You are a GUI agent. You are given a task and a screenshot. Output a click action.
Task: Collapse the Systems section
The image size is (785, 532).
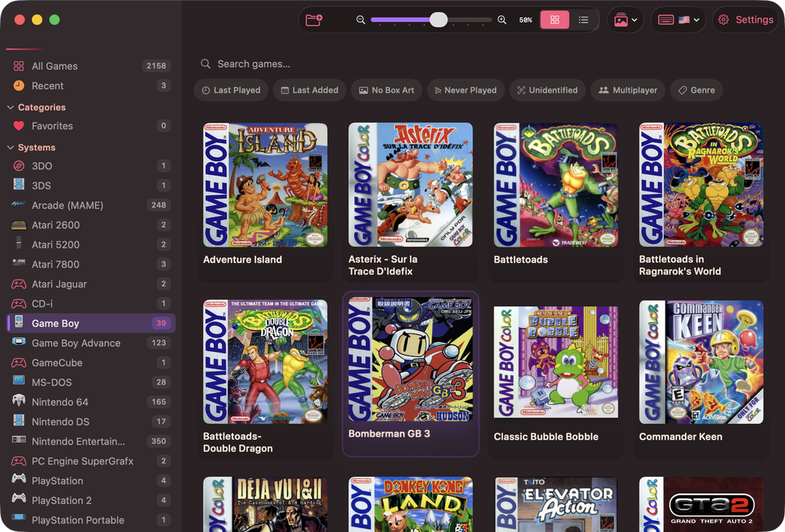(x=11, y=147)
